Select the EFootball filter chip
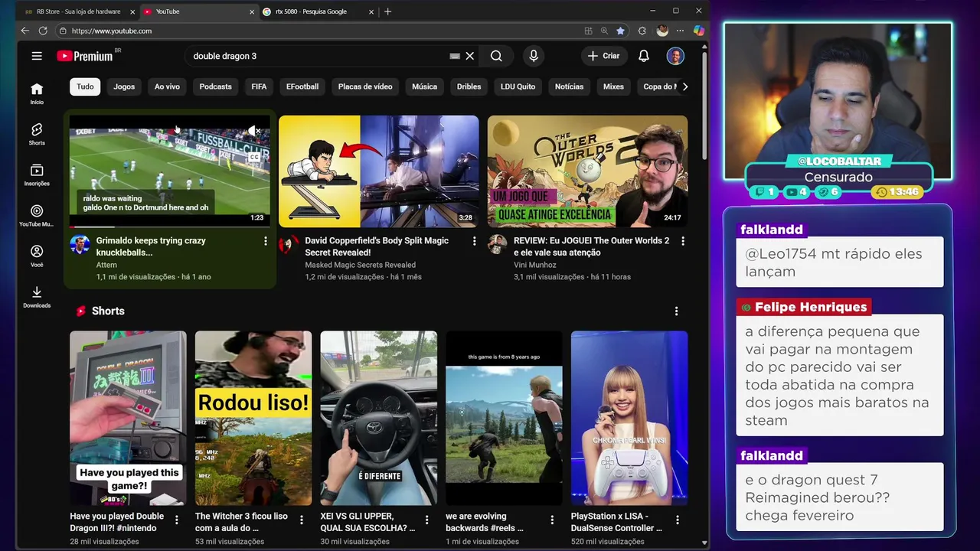 (302, 86)
